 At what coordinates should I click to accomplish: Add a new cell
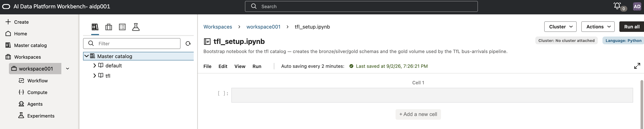coord(418,114)
